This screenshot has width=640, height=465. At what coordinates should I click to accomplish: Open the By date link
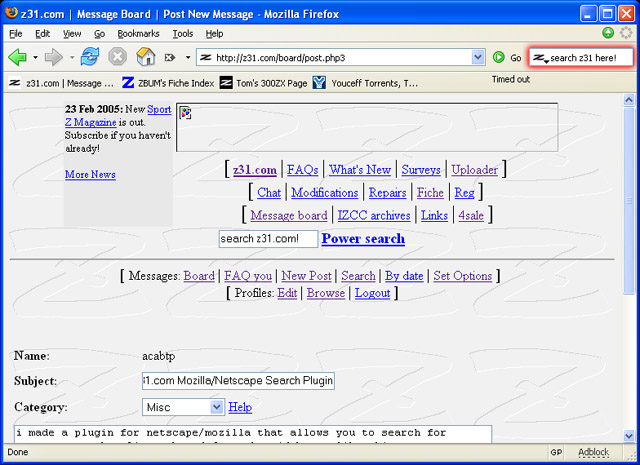(x=404, y=276)
